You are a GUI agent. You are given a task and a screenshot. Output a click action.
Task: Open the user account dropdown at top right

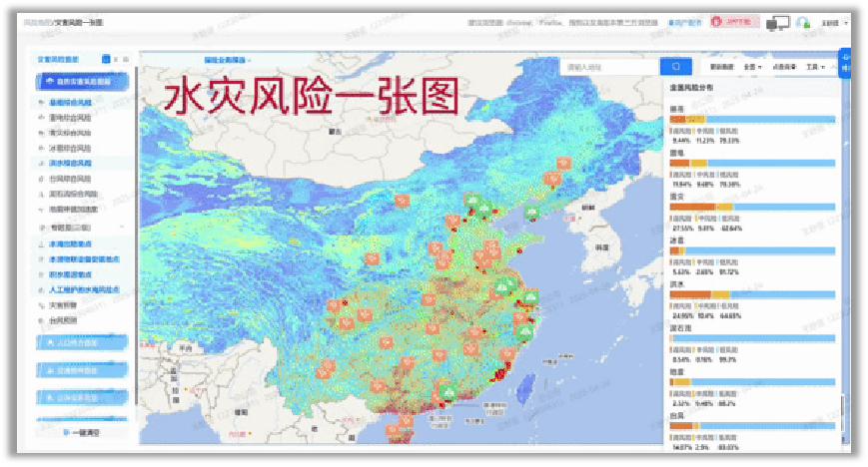coord(834,23)
